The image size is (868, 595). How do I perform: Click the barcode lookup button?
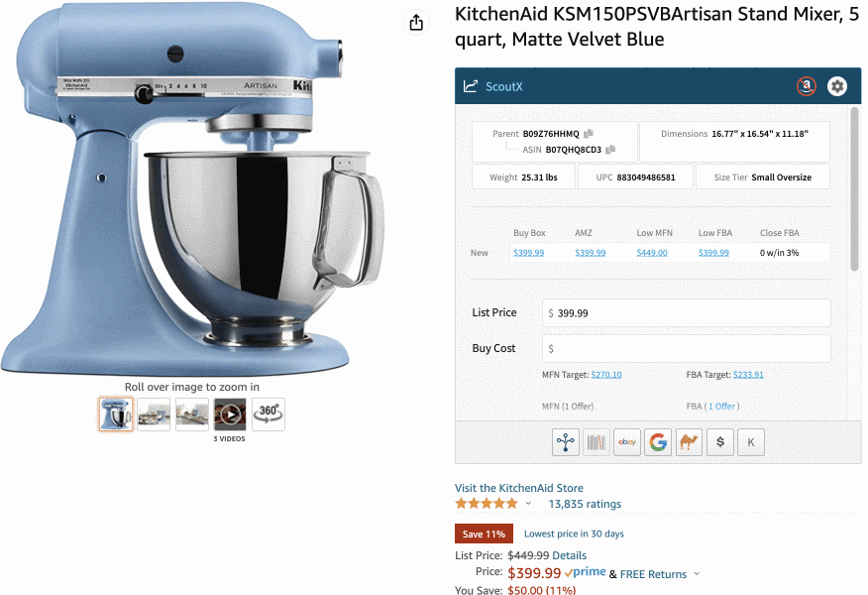[x=597, y=442]
